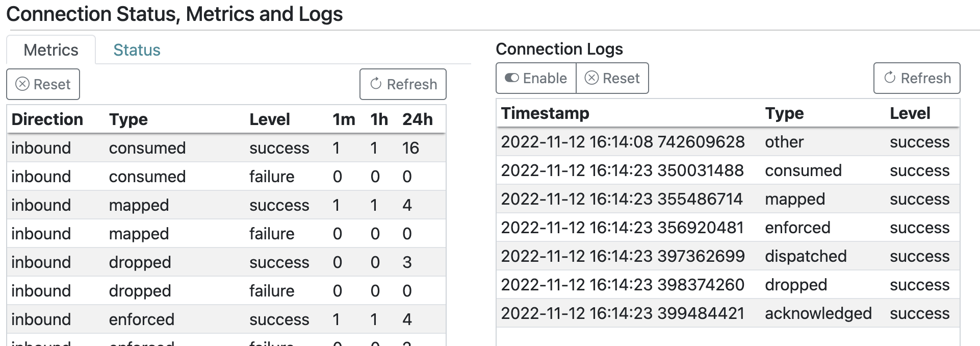This screenshot has width=980, height=346.
Task: Click the circled-X icon on Connection Logs Reset
Action: tap(592, 78)
